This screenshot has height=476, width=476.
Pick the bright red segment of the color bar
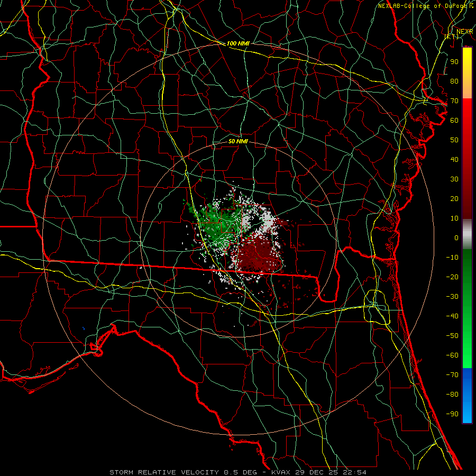[467, 110]
